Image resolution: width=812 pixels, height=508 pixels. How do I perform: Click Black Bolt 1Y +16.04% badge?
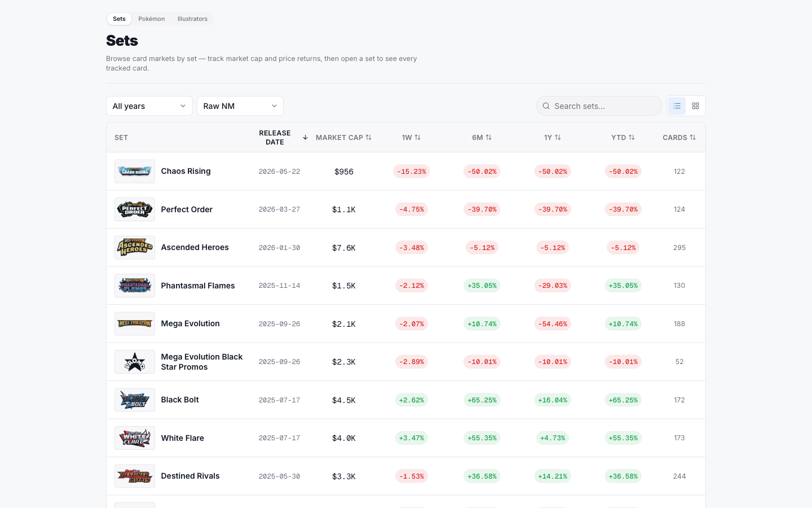[x=553, y=400]
